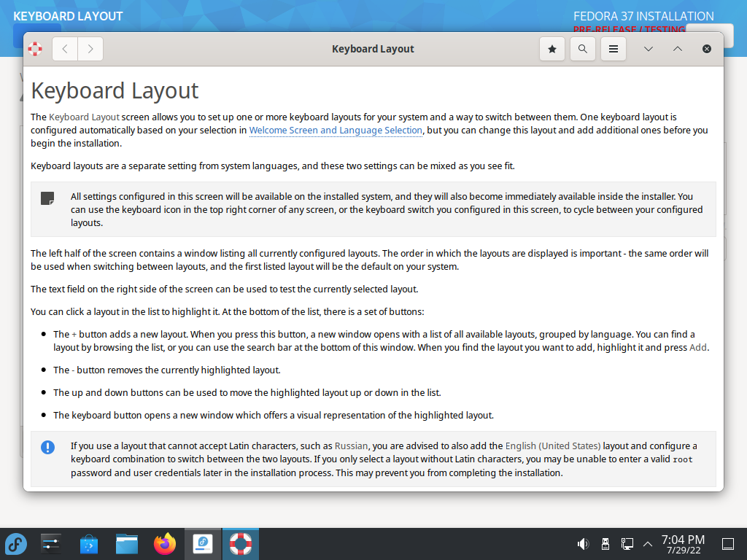Close the Keyboard Layout help window

pyautogui.click(x=707, y=49)
